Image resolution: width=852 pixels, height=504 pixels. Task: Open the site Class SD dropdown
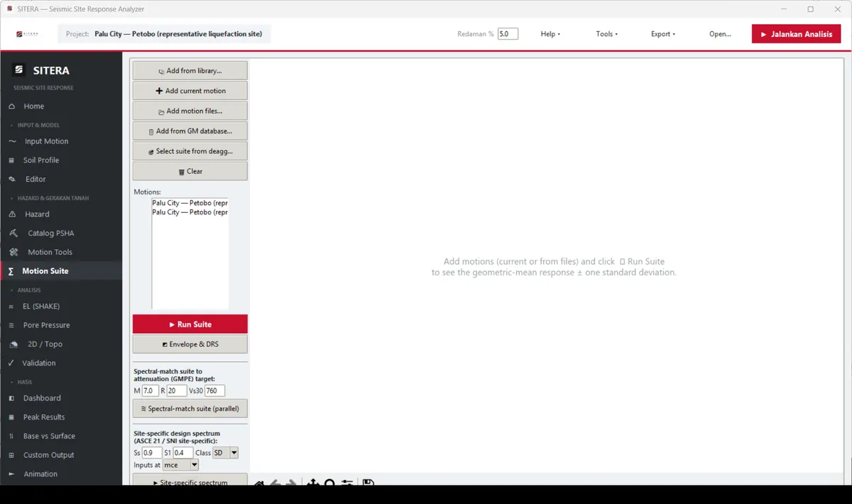point(226,453)
